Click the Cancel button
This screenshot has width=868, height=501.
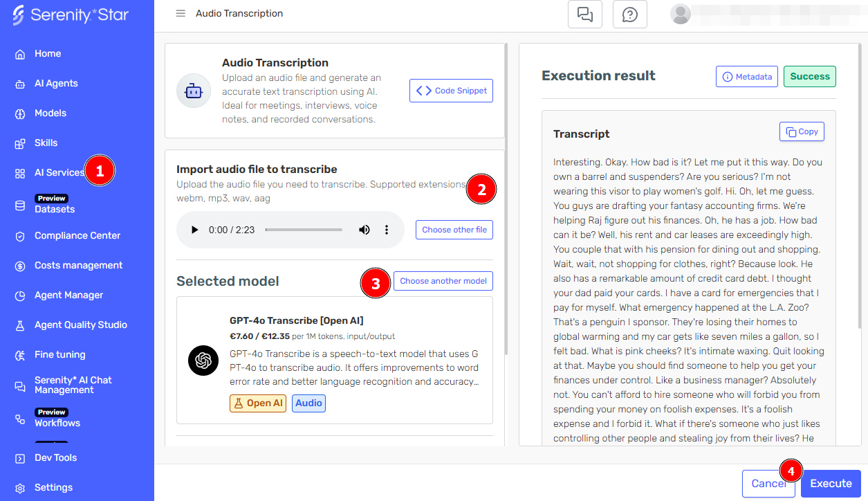click(x=768, y=484)
